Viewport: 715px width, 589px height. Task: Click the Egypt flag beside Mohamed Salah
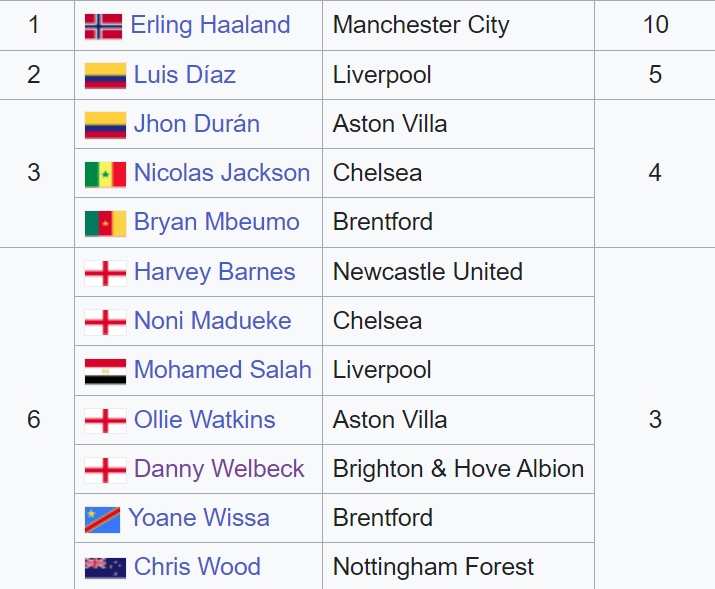tap(105, 371)
